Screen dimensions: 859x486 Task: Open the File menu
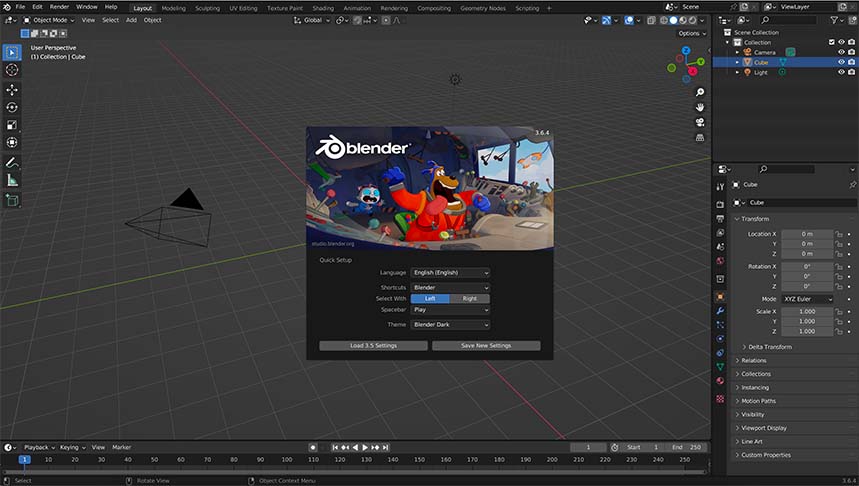[20, 7]
